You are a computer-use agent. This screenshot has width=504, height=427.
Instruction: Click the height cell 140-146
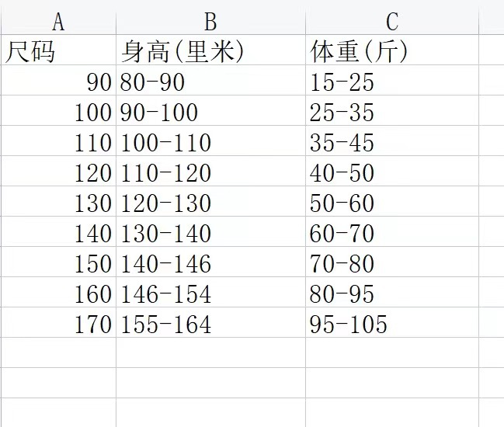pos(210,263)
